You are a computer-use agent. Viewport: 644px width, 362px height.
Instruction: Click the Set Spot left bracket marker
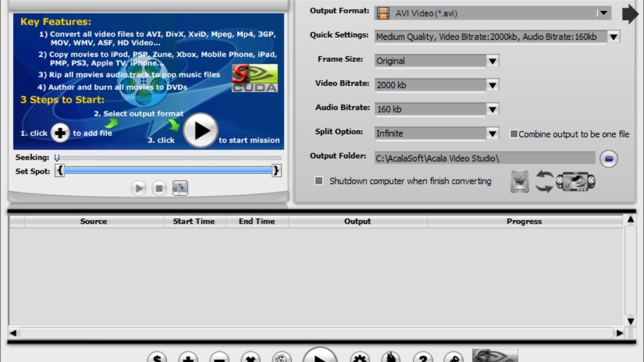point(60,171)
